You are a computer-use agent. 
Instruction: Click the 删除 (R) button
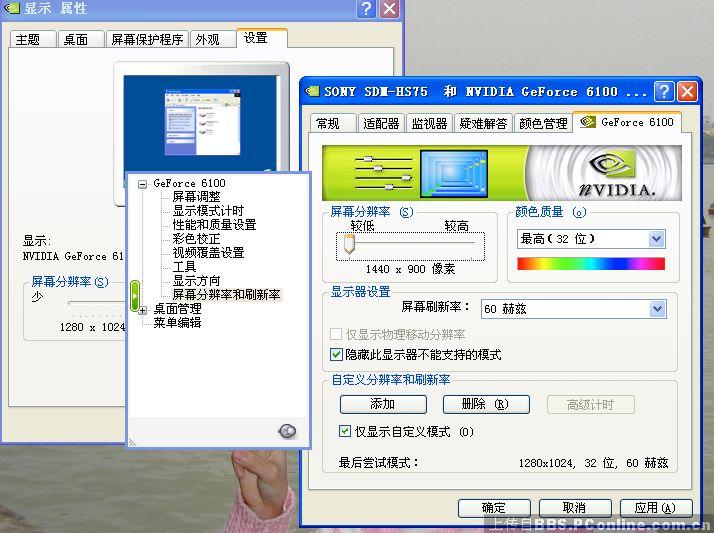coord(486,404)
